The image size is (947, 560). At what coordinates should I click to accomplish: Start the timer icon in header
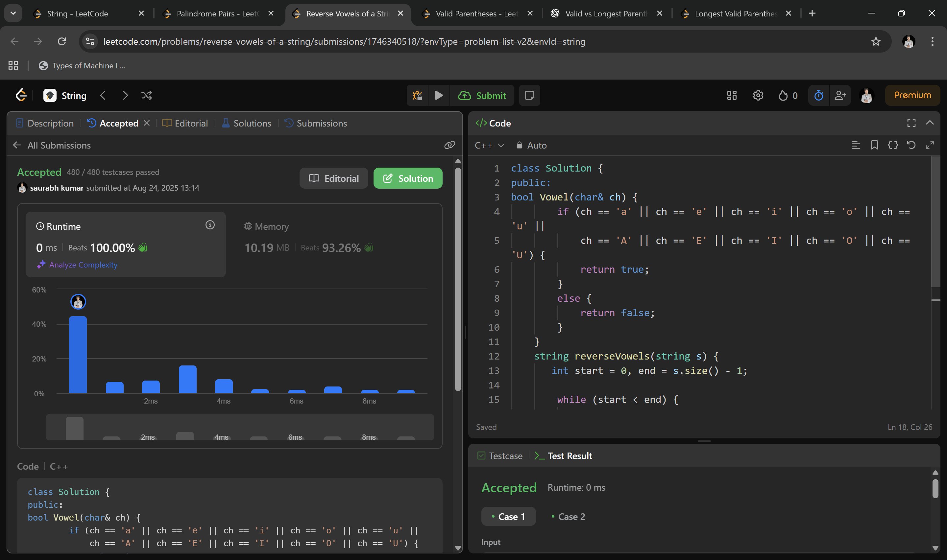click(818, 96)
